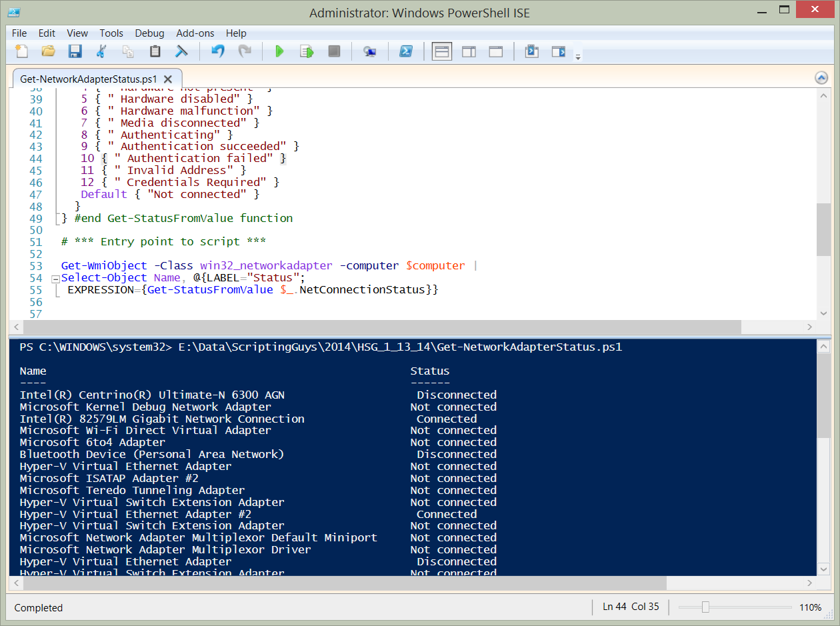Show Command Add-on icon

pos(558,51)
